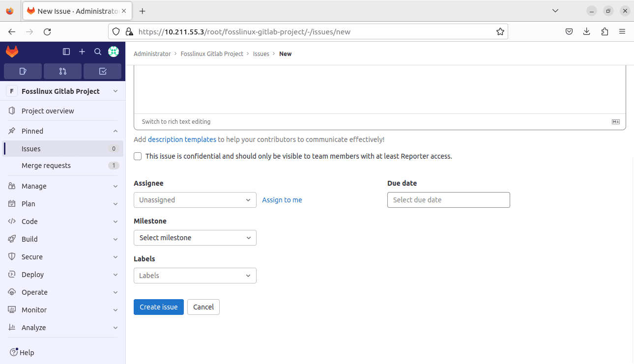
Task: Toggle the sidebar collapse icon
Action: click(66, 52)
